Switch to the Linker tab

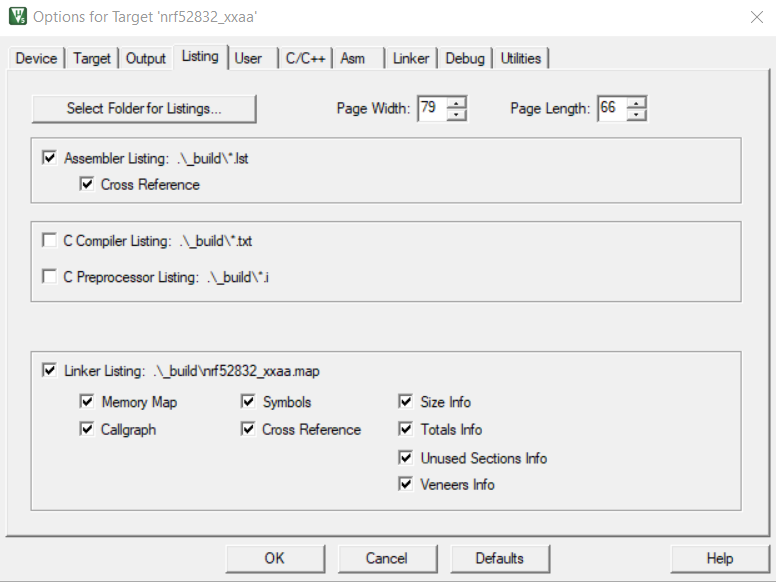(x=411, y=58)
